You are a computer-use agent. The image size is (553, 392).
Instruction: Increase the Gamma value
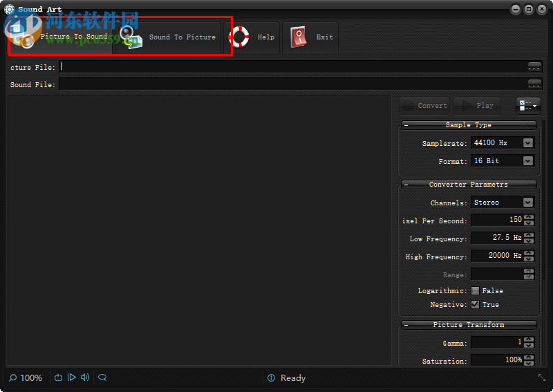tap(529, 339)
